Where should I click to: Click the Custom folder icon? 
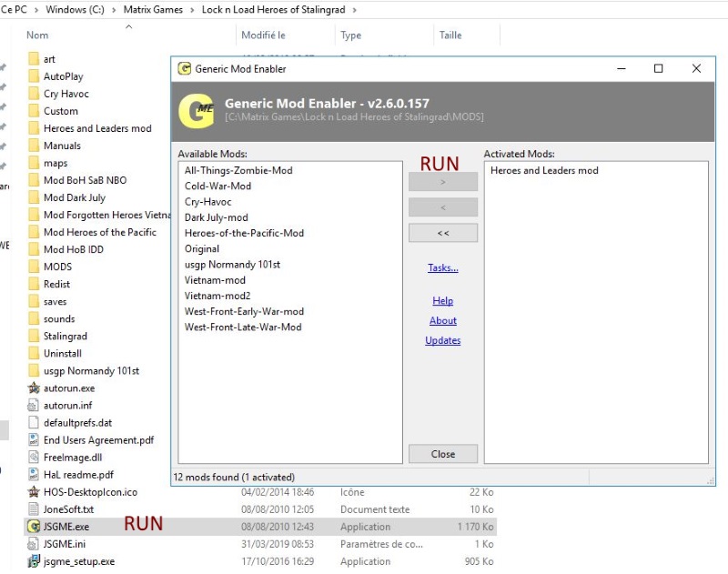[34, 111]
